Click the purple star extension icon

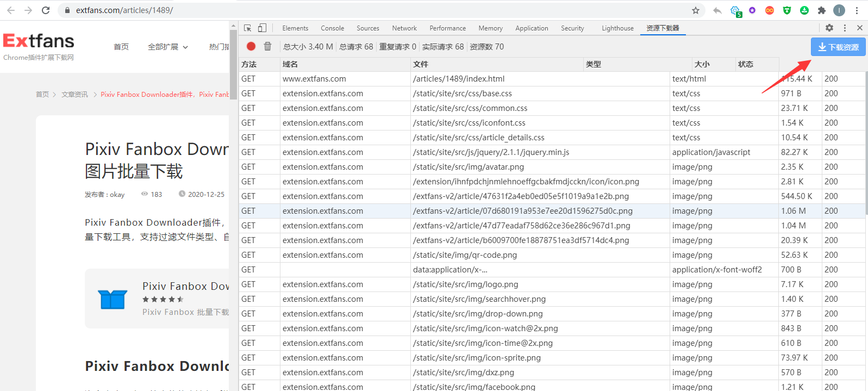tap(752, 10)
